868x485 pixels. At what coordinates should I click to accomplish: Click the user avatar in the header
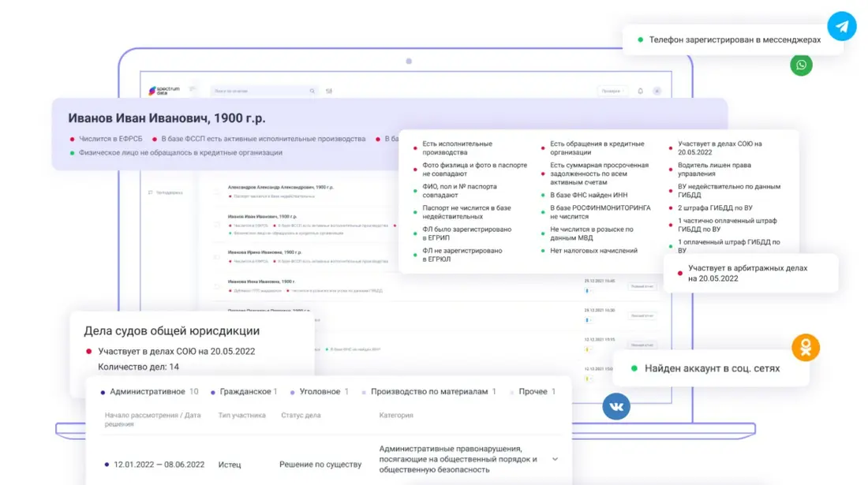pos(657,91)
